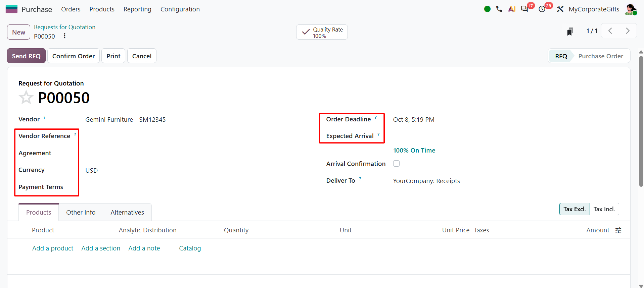Screen dimensions: 644x288
Task: Click the Confirm Order button
Action: [x=74, y=56]
